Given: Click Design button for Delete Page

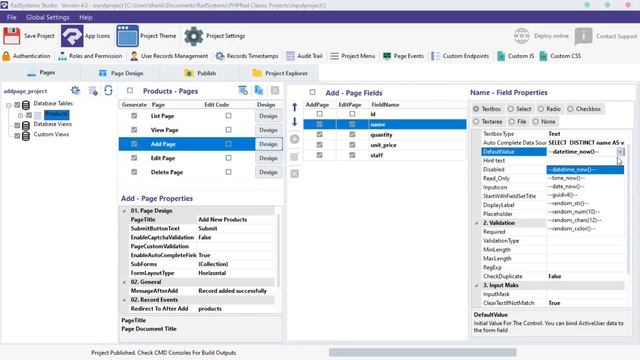Looking at the screenshot, I should pos(268,172).
